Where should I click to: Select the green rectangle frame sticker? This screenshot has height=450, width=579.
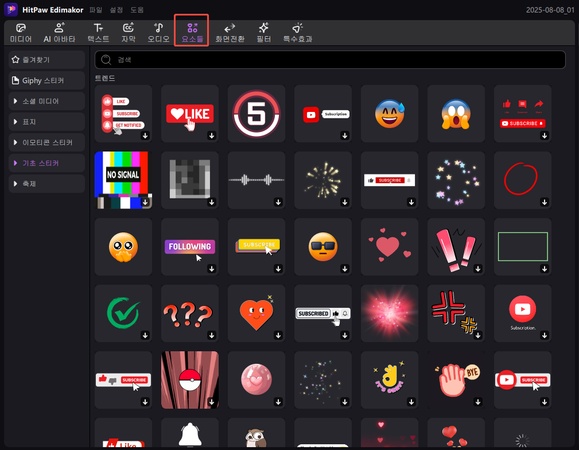pyautogui.click(x=523, y=247)
